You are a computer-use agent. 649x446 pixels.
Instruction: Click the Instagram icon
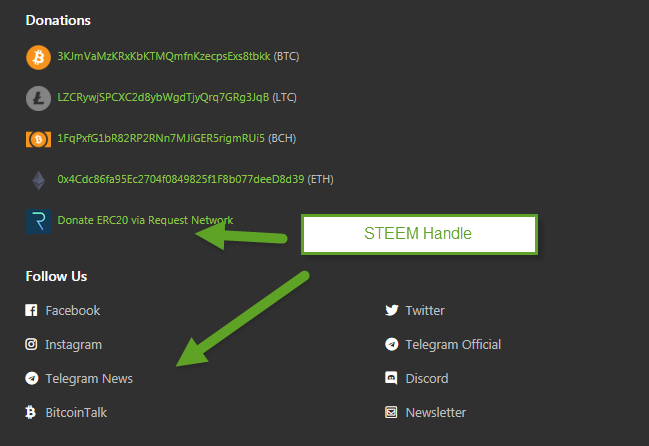click(31, 345)
